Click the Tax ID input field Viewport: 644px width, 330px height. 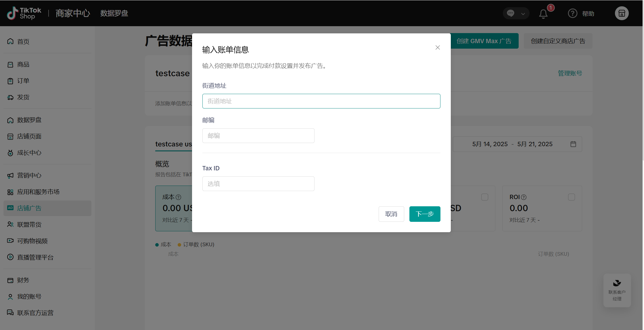(x=258, y=184)
